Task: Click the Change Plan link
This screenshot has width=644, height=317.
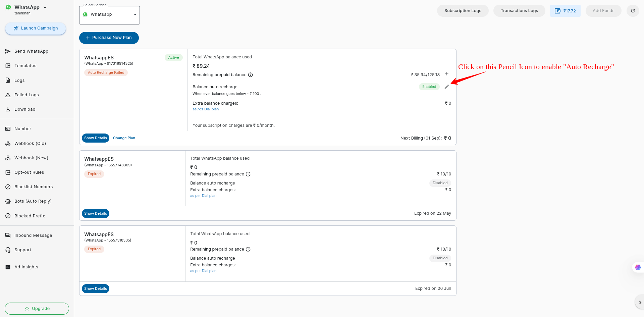Action: [x=124, y=138]
